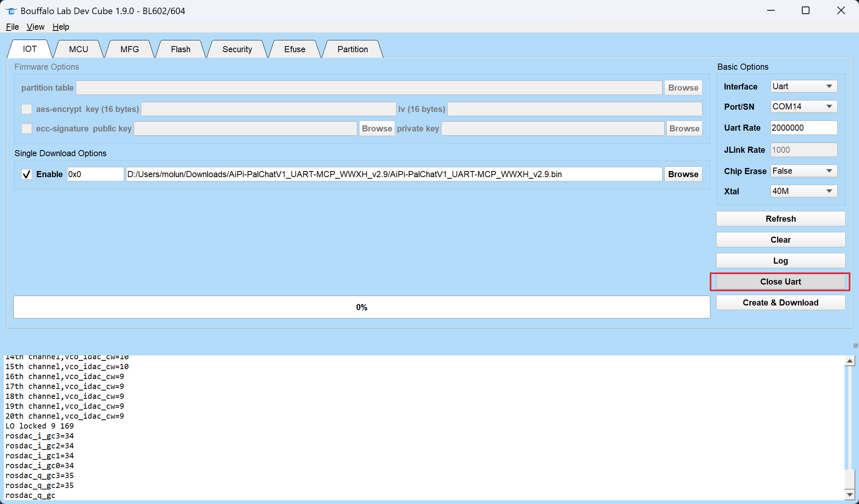Click the ecc private key field
Image resolution: width=859 pixels, height=504 pixels.
point(553,128)
